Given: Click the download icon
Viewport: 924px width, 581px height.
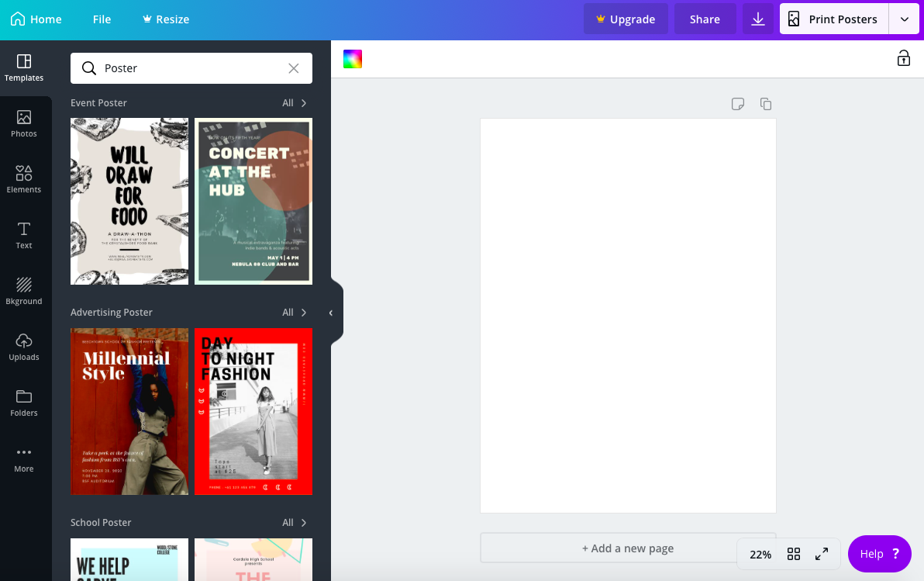Looking at the screenshot, I should tap(758, 19).
